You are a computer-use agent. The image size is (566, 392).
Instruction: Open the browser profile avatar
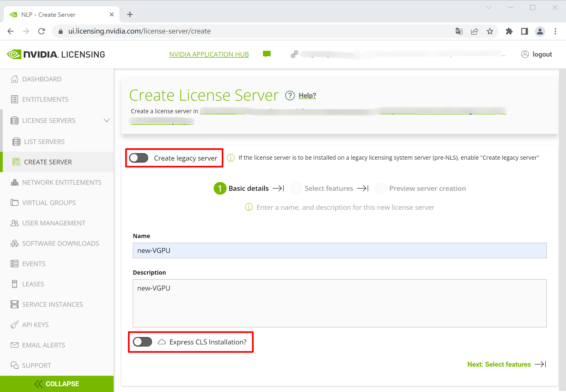(x=540, y=31)
